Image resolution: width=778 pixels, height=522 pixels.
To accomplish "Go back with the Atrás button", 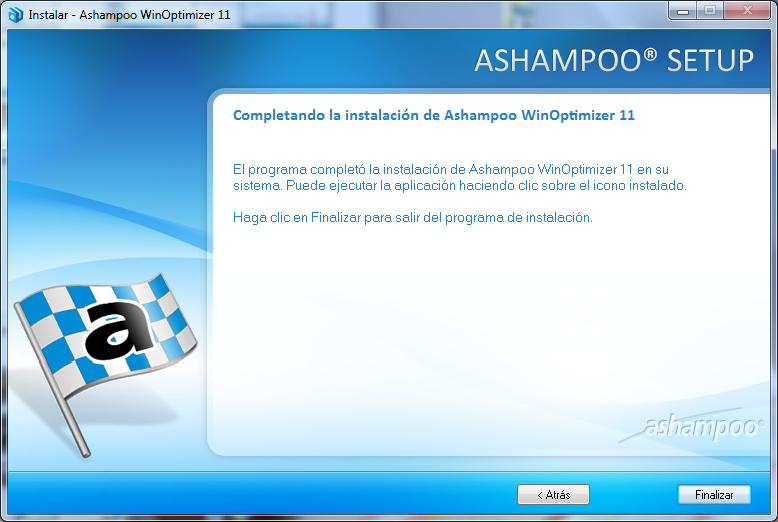I will click(553, 494).
